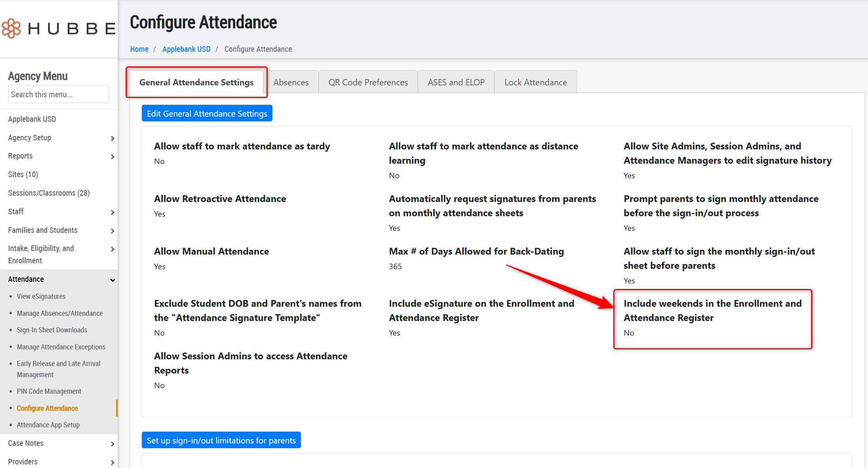
Task: Open the QR Code Preferences tab
Action: coord(368,82)
